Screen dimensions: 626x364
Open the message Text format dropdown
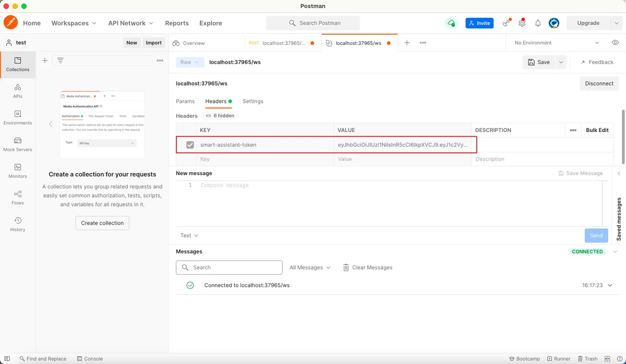pyautogui.click(x=189, y=236)
